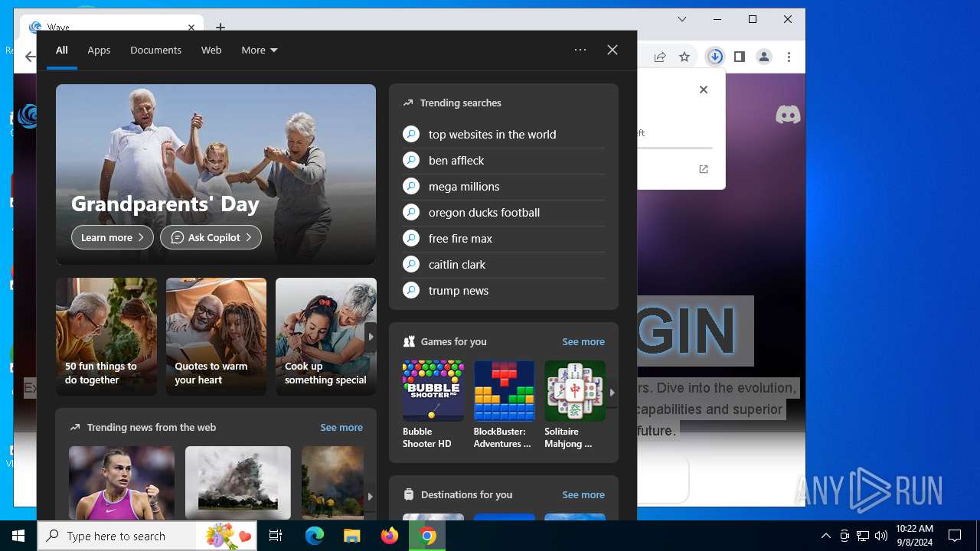
Task: Show hidden system tray icons
Action: coord(826,536)
